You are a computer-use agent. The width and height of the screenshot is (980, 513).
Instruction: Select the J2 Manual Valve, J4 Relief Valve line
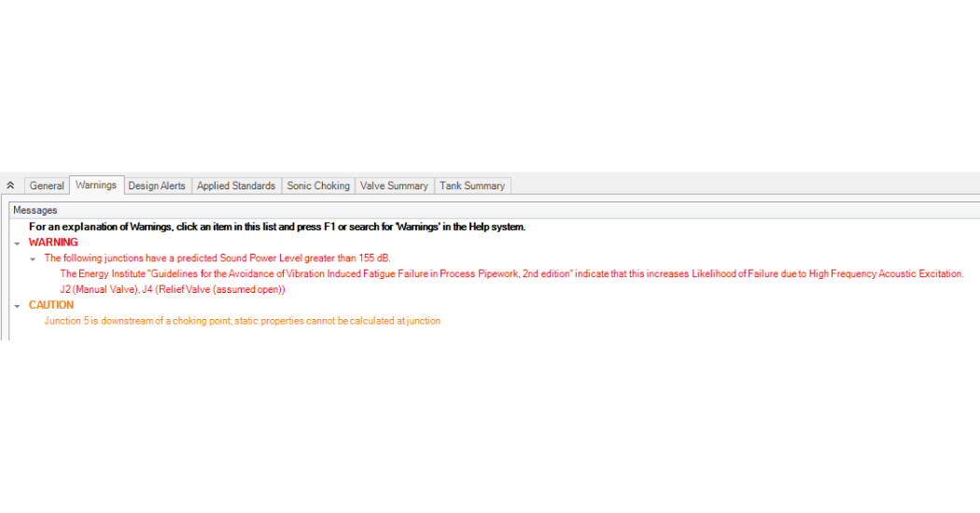[173, 289]
